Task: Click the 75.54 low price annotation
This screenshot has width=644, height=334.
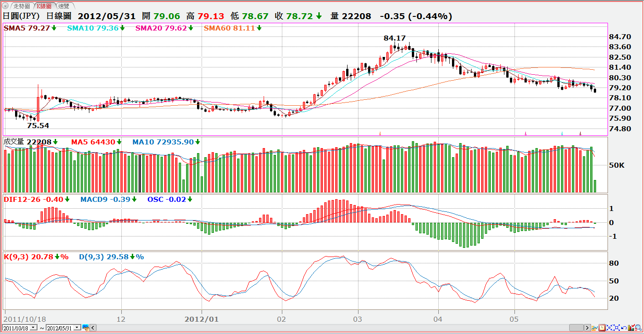Action: coord(38,125)
